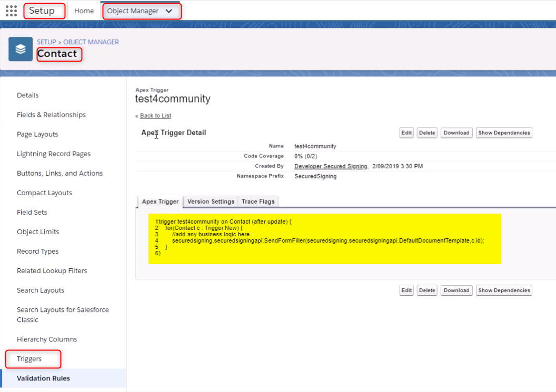The width and height of the screenshot is (556, 392).
Task: Click the top Delete button
Action: [427, 133]
